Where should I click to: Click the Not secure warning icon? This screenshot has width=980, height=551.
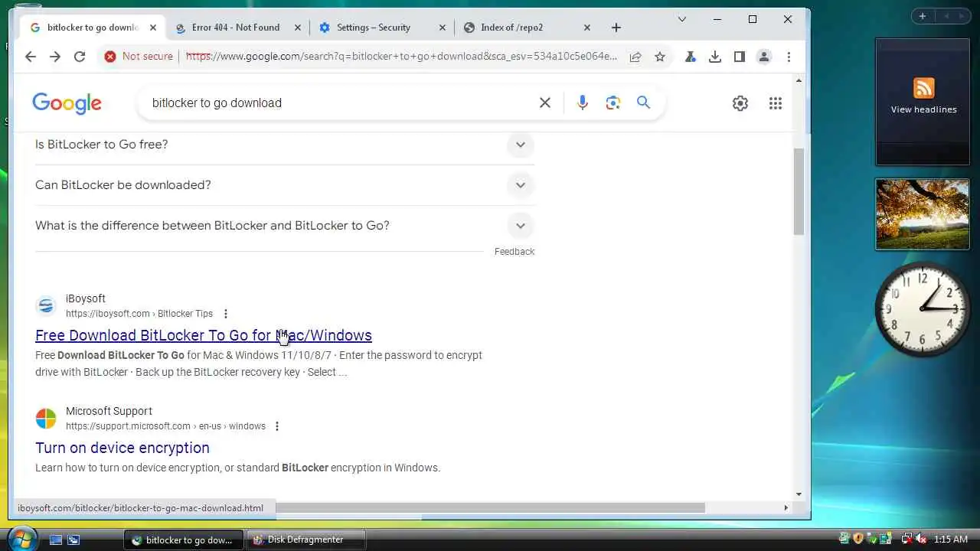coord(110,57)
